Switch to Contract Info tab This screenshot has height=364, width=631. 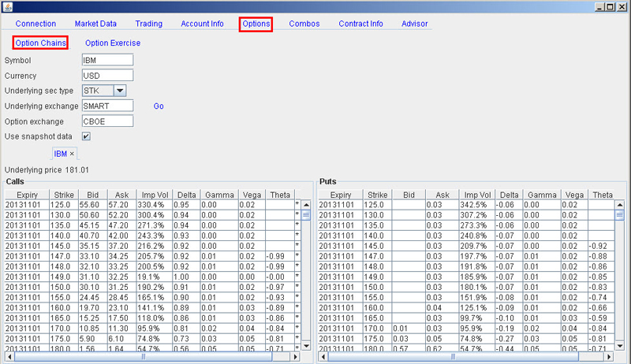[x=360, y=24]
